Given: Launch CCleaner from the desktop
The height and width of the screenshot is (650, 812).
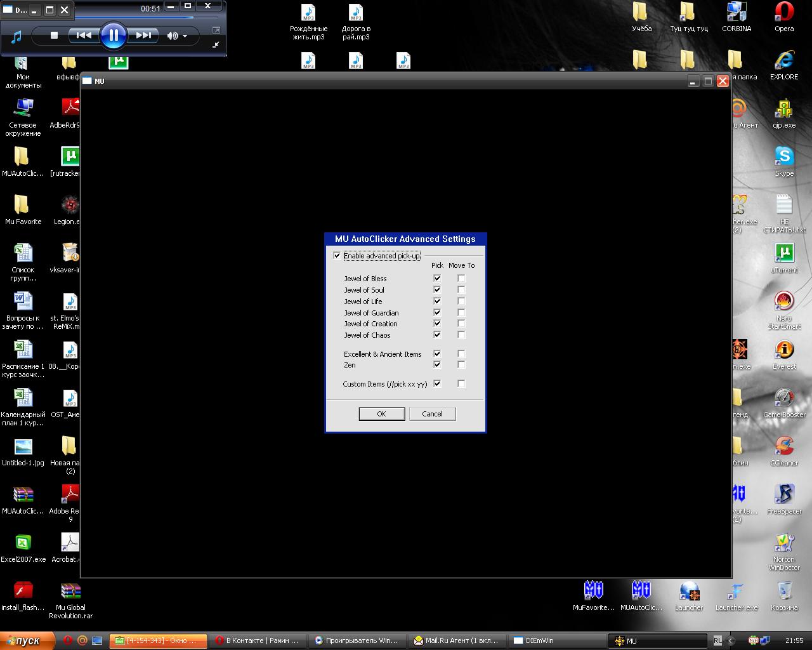Looking at the screenshot, I should (x=784, y=452).
